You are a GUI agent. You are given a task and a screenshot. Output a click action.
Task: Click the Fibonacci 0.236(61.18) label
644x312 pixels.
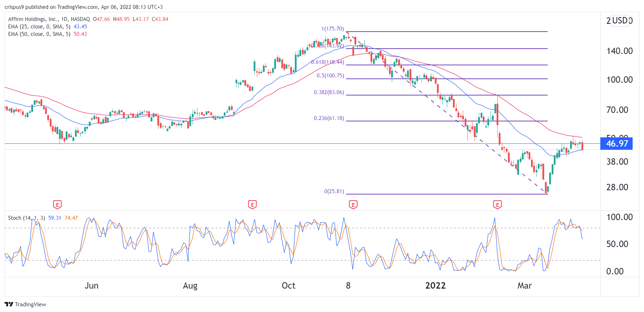coord(329,118)
